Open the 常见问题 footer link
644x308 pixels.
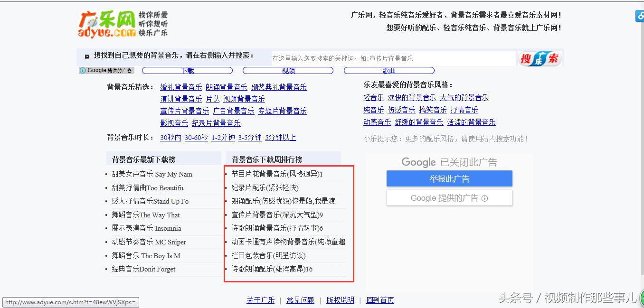300,300
